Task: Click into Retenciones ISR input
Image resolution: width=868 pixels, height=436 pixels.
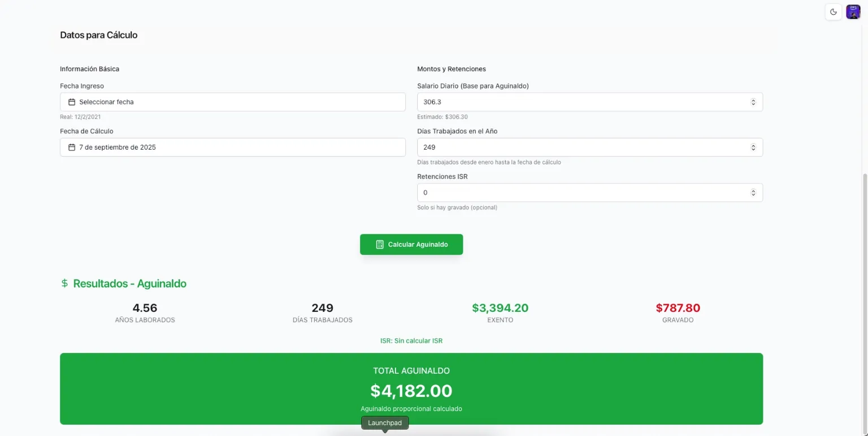Action: pyautogui.click(x=590, y=193)
